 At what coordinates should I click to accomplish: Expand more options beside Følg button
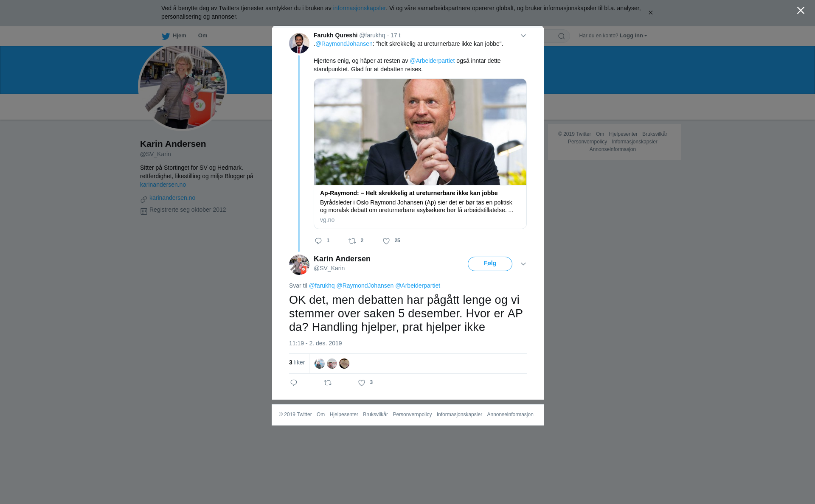523,264
